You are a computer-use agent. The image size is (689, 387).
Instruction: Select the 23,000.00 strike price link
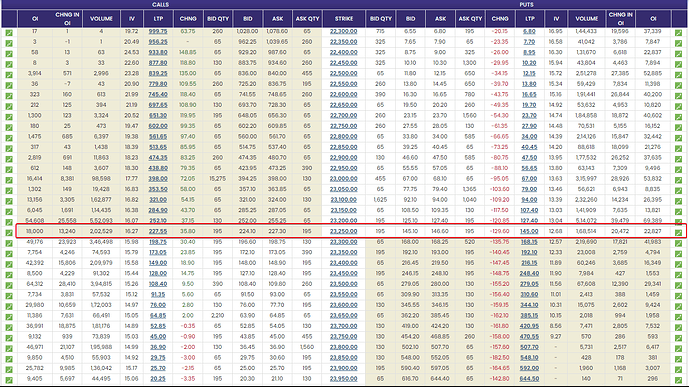[344, 179]
